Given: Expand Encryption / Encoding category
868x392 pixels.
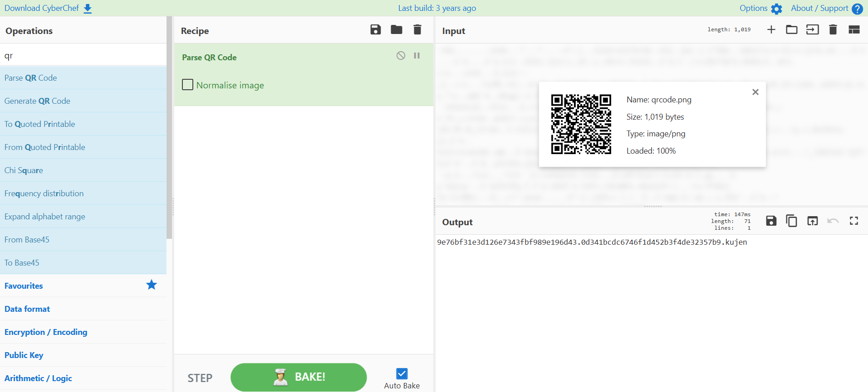Looking at the screenshot, I should pyautogui.click(x=83, y=332).
